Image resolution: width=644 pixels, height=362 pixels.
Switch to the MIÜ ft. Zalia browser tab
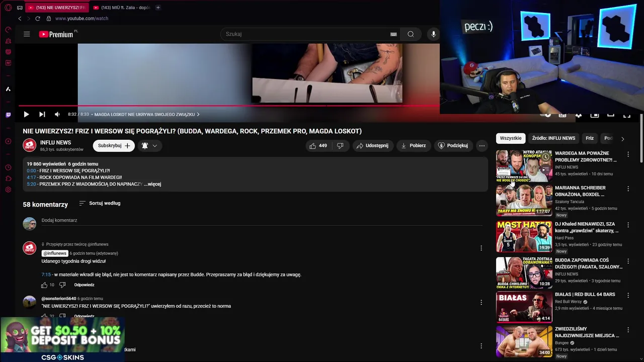(121, 8)
